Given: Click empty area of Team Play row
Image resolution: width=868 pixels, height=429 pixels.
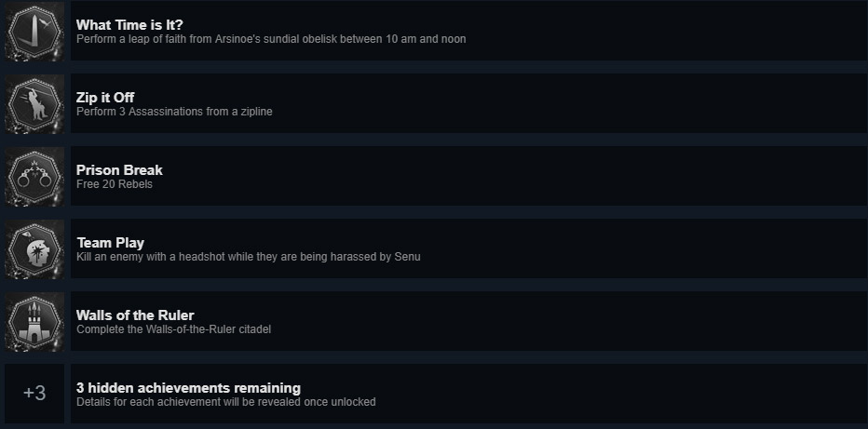Looking at the screenshot, I should (652, 249).
